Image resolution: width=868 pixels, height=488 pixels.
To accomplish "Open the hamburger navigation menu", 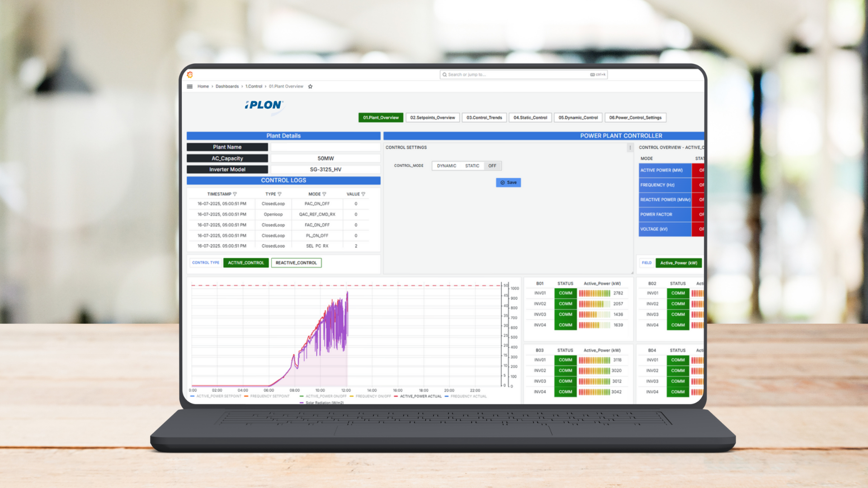I will (x=189, y=86).
